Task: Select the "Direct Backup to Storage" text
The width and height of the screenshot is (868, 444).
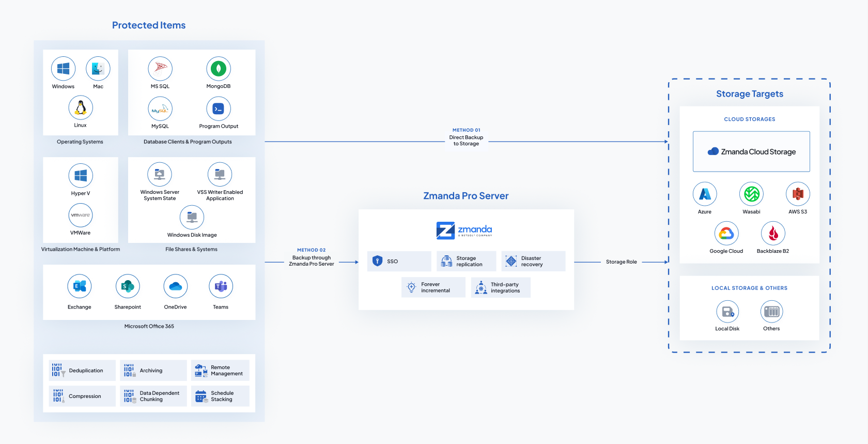Action: [x=467, y=141]
